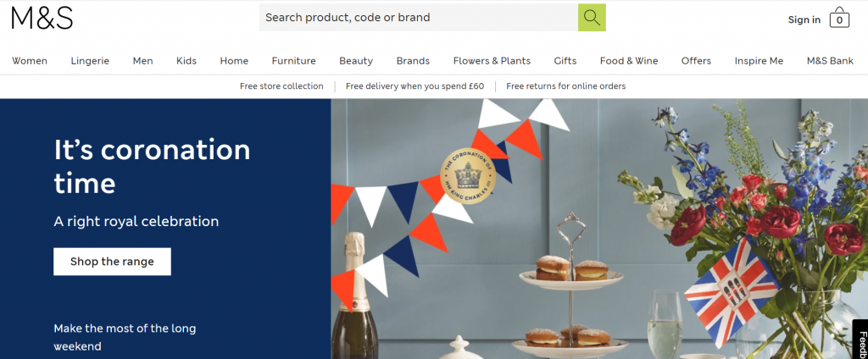Open the Food & Wine menu

(x=629, y=61)
